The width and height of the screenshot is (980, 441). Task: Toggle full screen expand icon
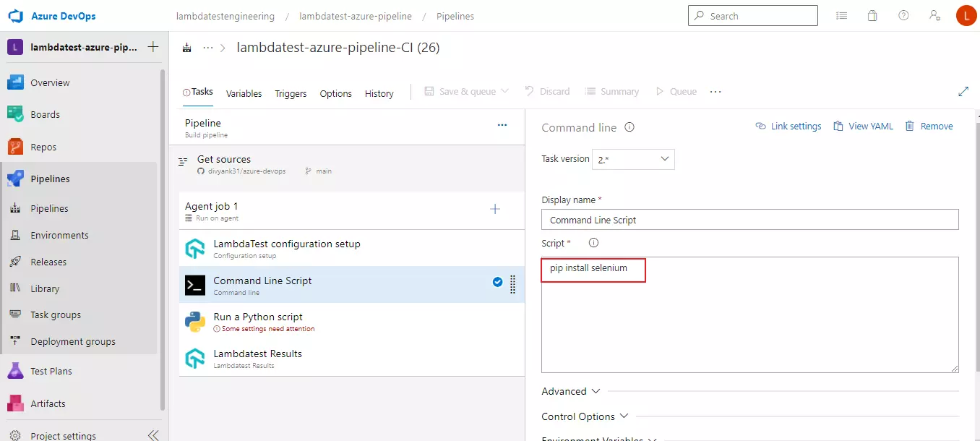(x=963, y=92)
